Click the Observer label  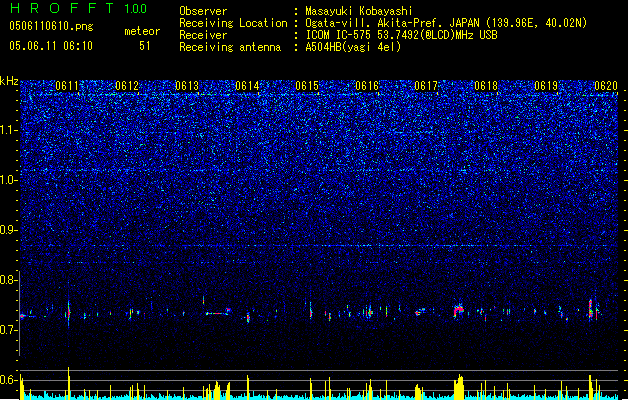pos(203,11)
